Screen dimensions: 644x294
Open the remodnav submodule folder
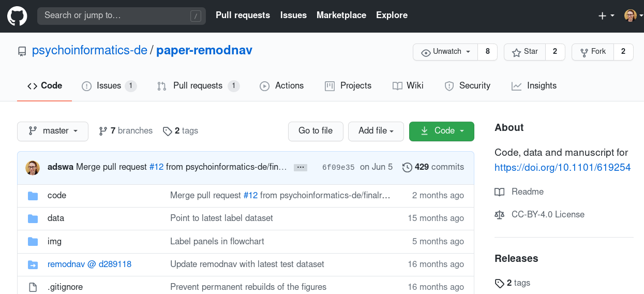[89, 264]
